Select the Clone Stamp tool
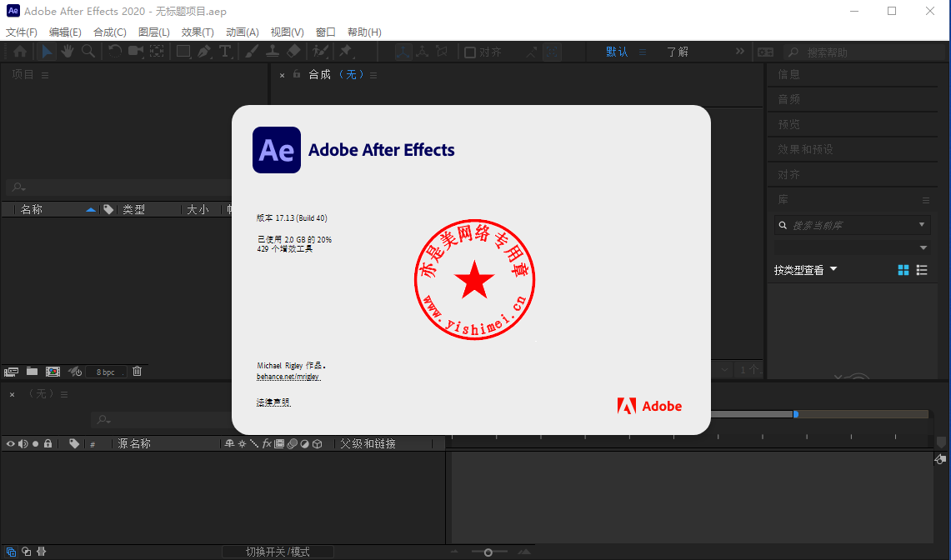 [273, 52]
